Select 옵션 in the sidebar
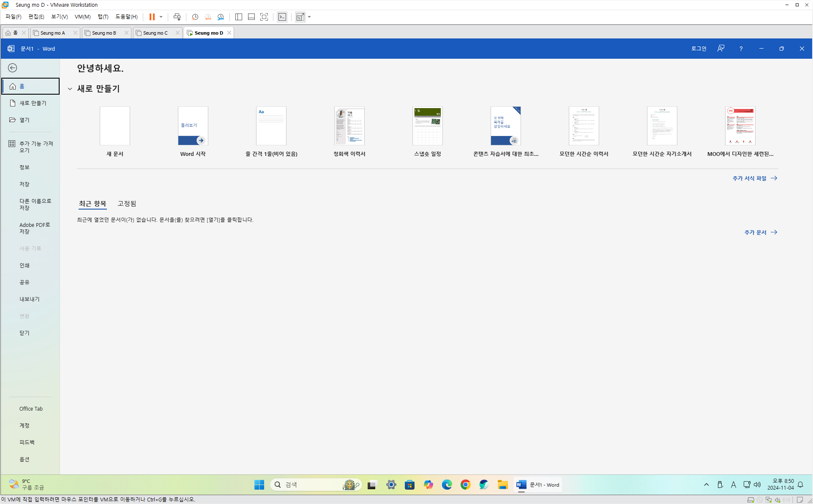This screenshot has width=813, height=504. pyautogui.click(x=25, y=459)
